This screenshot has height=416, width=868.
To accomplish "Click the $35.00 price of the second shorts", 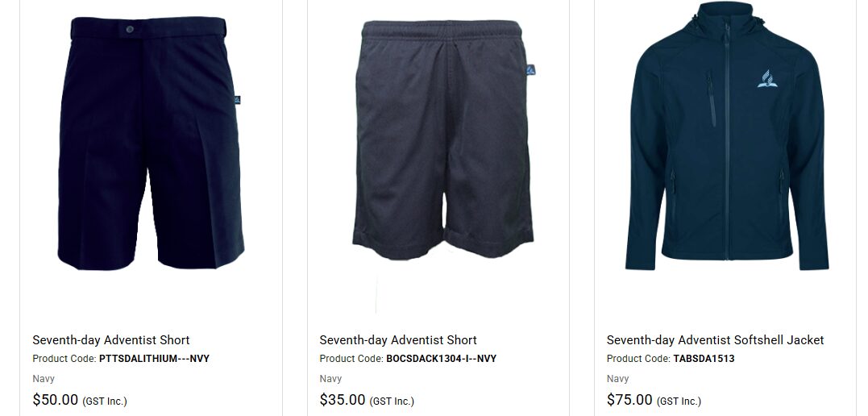I will (x=343, y=399).
